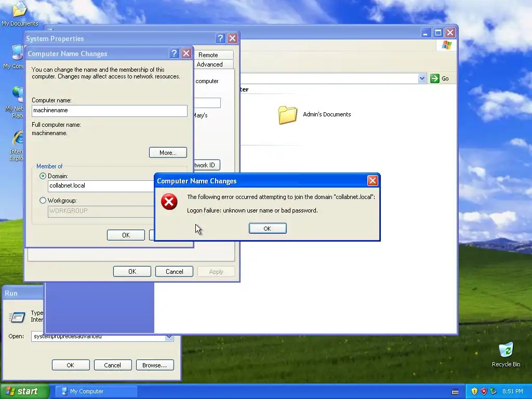Image resolution: width=532 pixels, height=399 pixels.
Task: Click the Network ID button in System Properties
Action: tap(207, 165)
